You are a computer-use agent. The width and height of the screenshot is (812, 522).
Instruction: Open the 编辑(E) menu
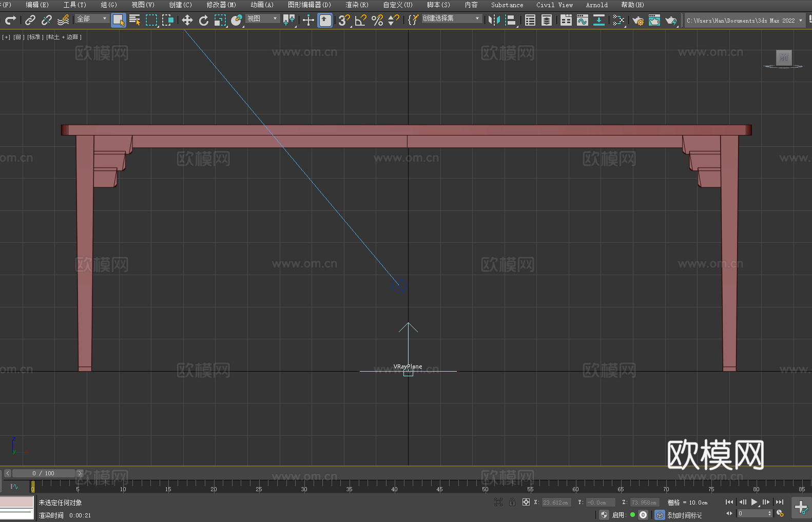(37, 5)
